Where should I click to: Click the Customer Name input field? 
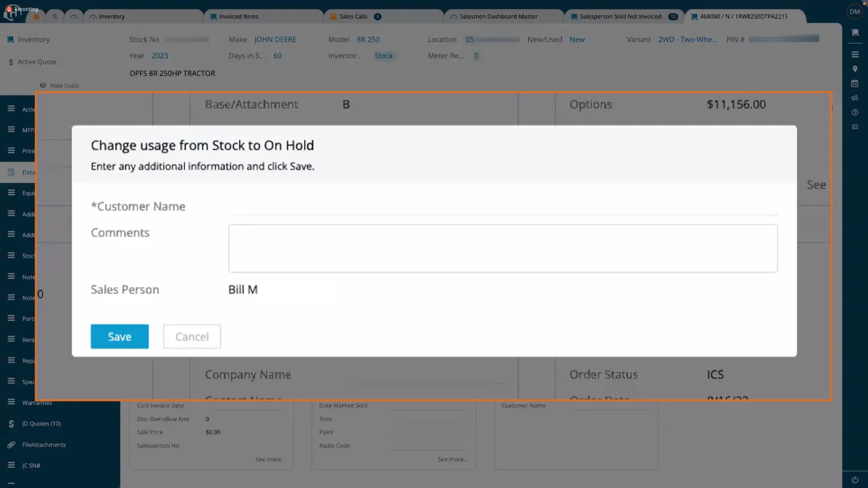[x=503, y=207]
